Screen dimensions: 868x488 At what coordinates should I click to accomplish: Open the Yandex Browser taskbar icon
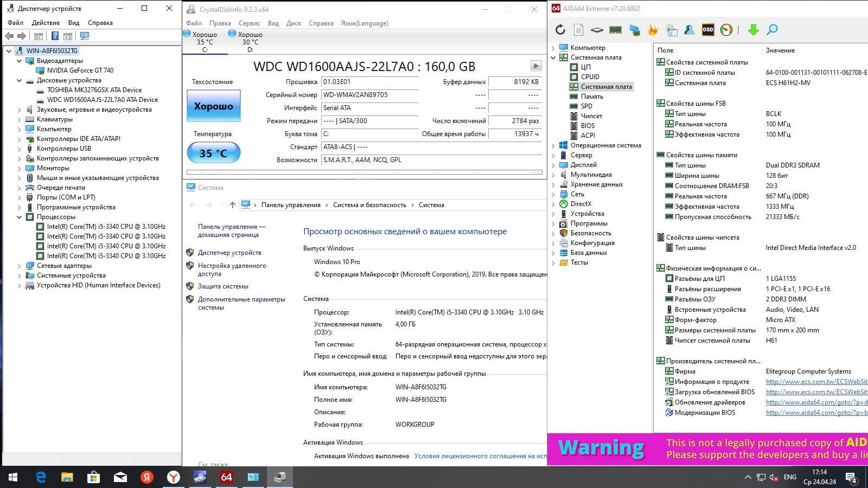174,477
